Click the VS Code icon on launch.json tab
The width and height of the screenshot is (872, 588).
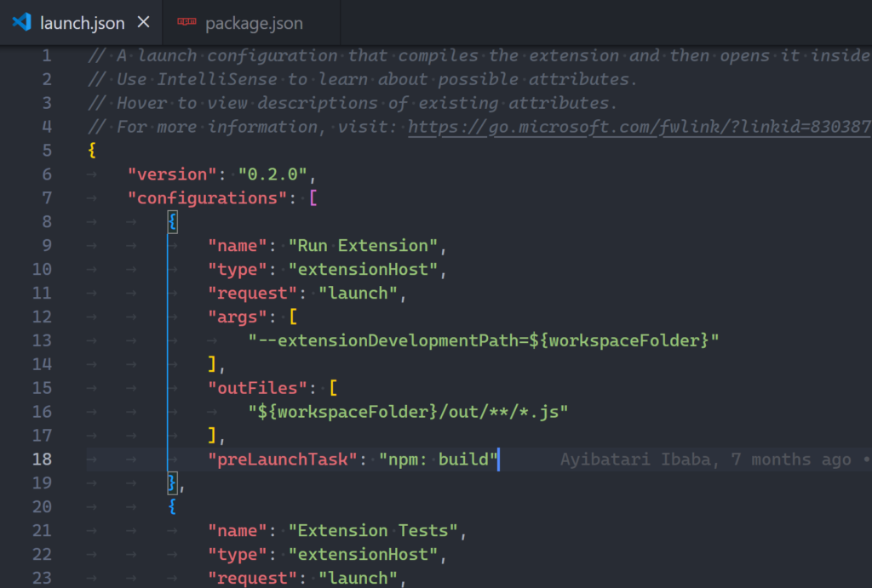(x=21, y=23)
